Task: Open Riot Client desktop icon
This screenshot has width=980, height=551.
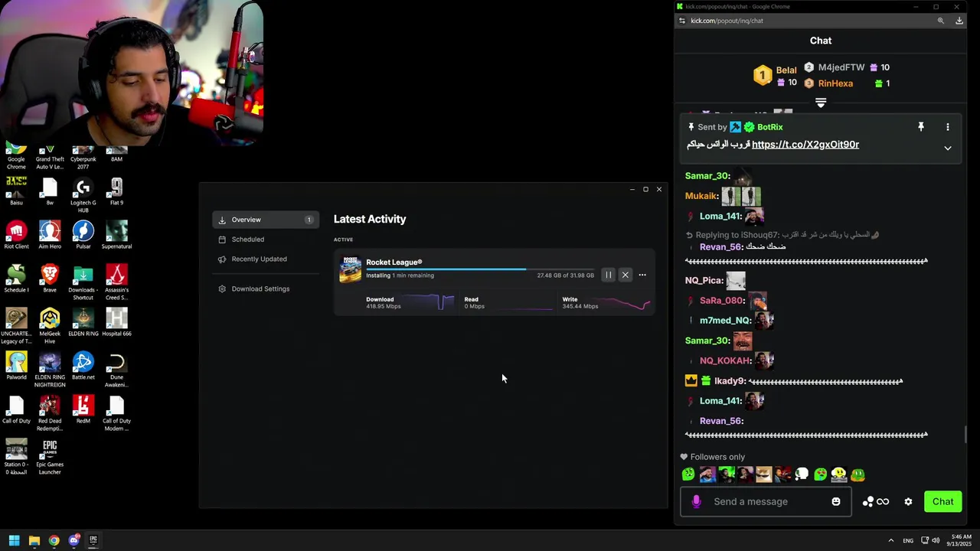Action: [16, 236]
